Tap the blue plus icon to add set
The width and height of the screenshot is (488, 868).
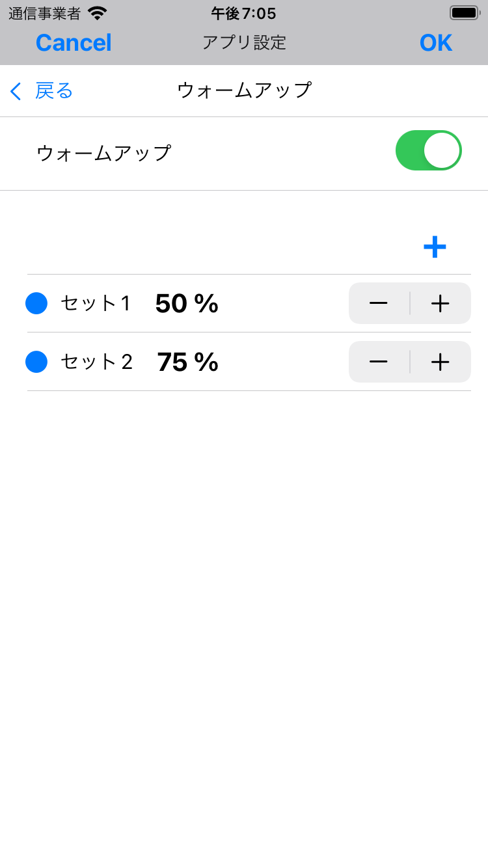click(x=434, y=247)
